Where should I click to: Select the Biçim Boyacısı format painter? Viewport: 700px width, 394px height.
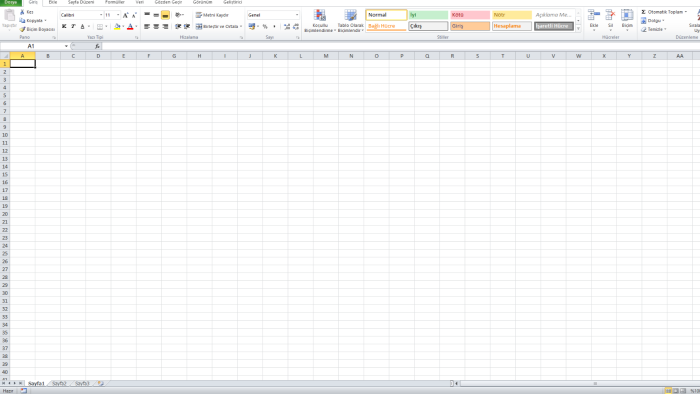point(37,29)
